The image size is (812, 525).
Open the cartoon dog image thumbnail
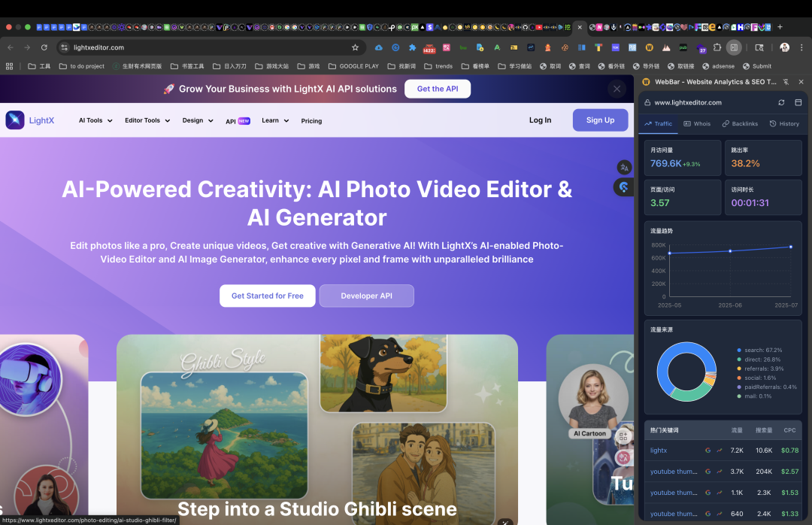pyautogui.click(x=383, y=373)
